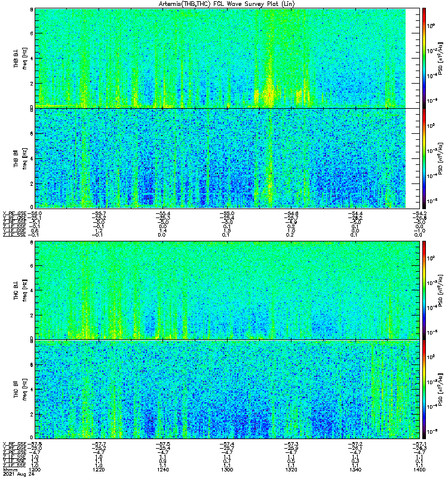Click the THB X_RE_GSE value '-56.0'
Viewport: 448px width, 478px height.
[35, 214]
